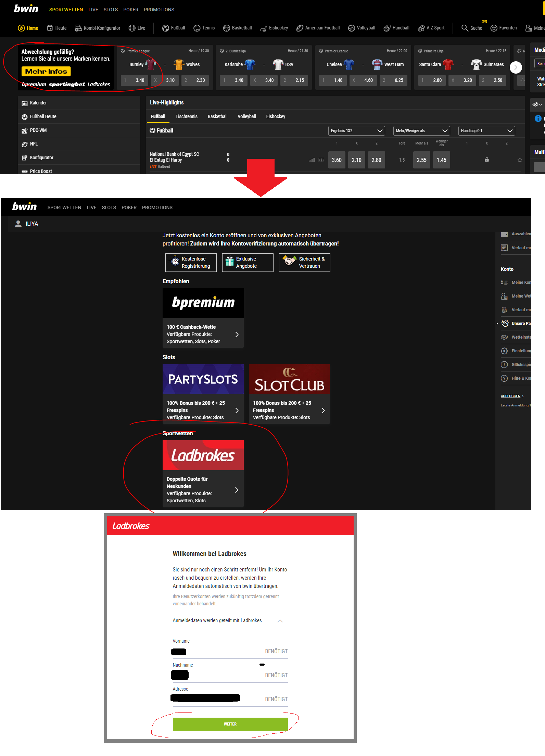Click the Vorname input field
545x756 pixels.
tap(230, 652)
